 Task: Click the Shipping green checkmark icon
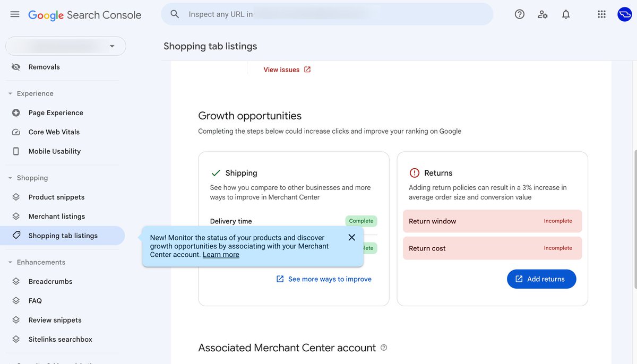pos(216,173)
